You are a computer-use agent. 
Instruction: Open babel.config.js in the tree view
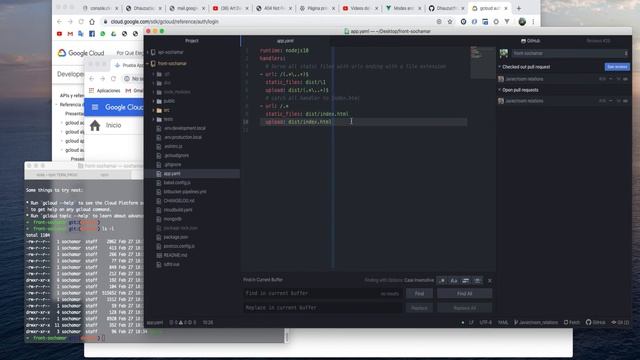tap(177, 183)
